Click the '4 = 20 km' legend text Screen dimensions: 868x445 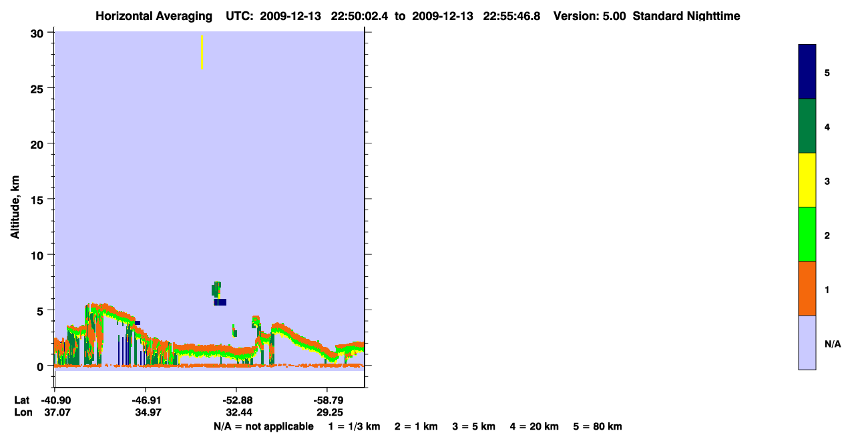[x=534, y=426]
